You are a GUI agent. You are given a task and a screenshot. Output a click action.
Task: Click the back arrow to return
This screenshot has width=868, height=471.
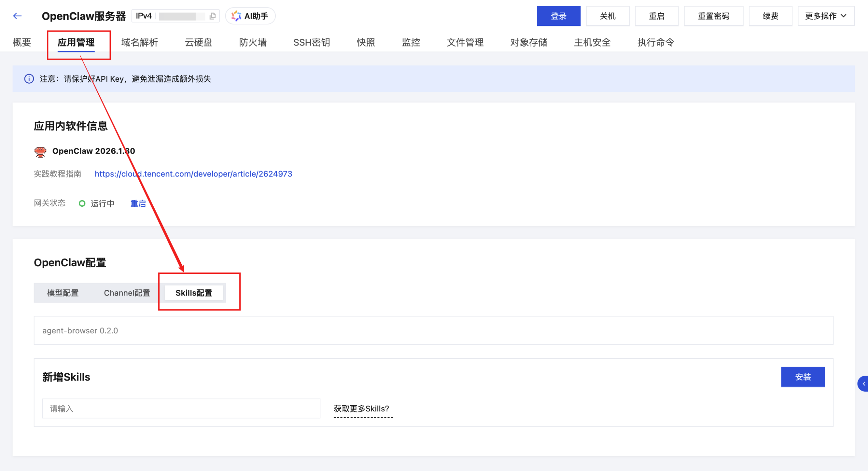[17, 16]
